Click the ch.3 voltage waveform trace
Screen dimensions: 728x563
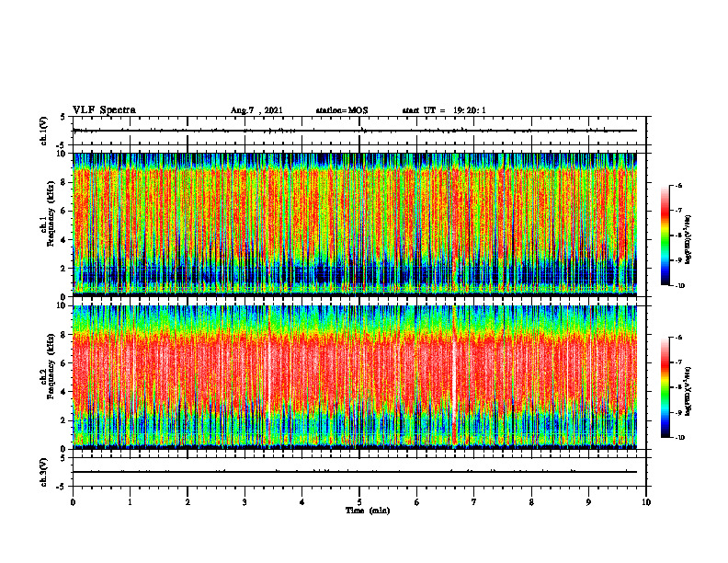[355, 472]
